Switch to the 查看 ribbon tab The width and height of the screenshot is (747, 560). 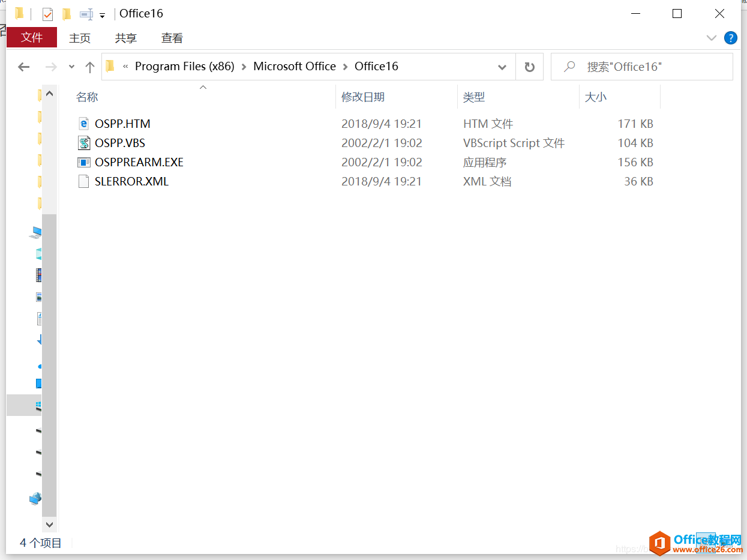[172, 38]
